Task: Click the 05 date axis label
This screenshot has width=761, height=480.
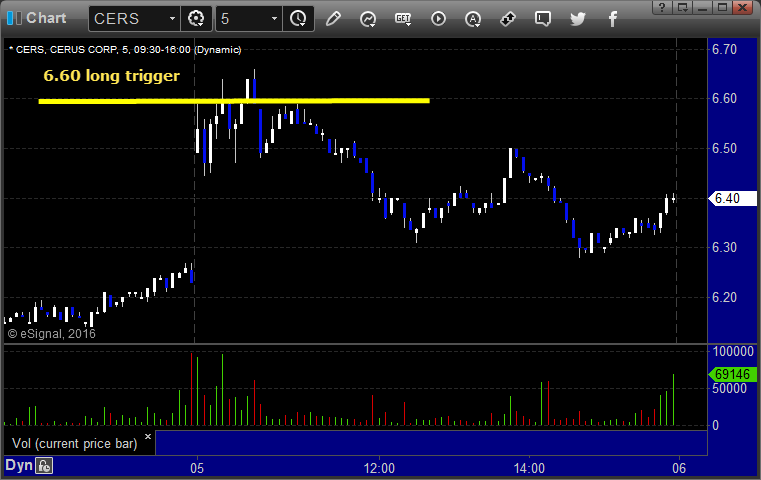Action: pos(197,468)
